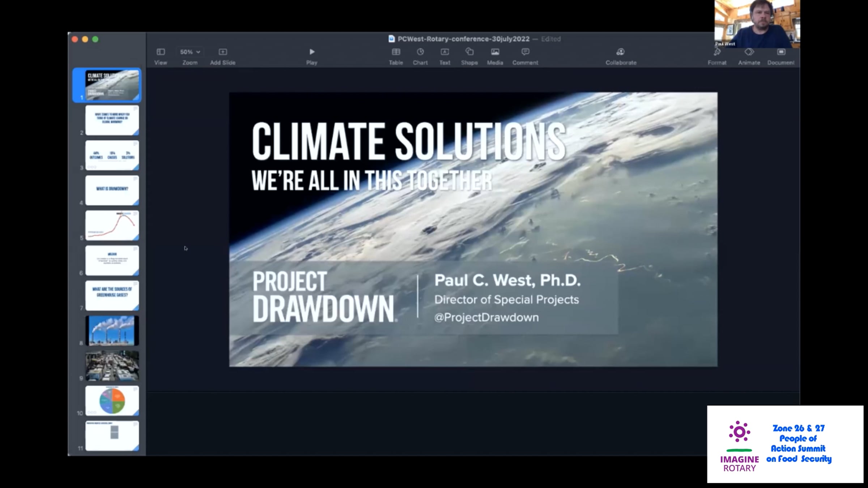Add a Comment from toolbar

tap(525, 52)
